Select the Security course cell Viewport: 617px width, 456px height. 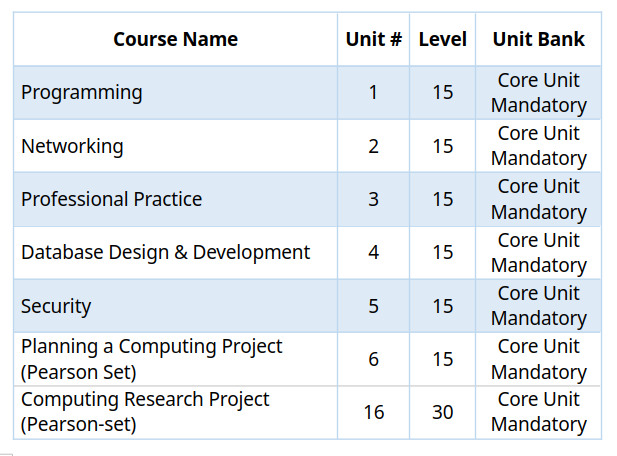[x=175, y=306]
